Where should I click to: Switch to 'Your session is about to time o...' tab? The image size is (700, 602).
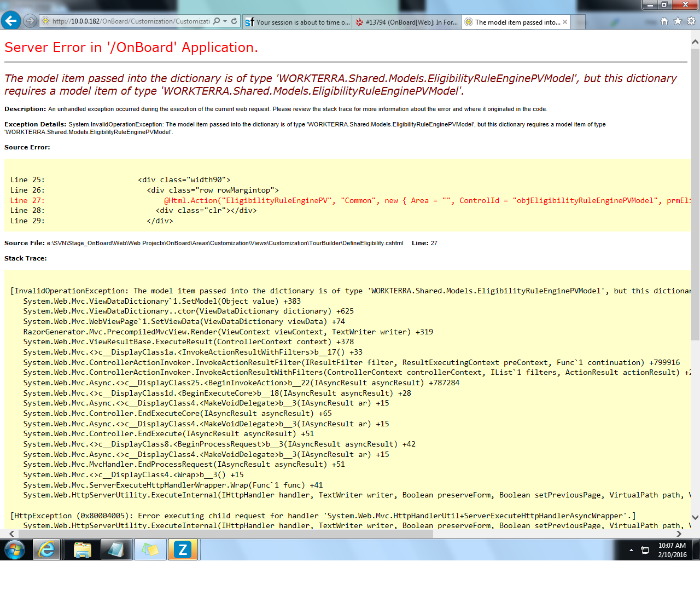[297, 22]
